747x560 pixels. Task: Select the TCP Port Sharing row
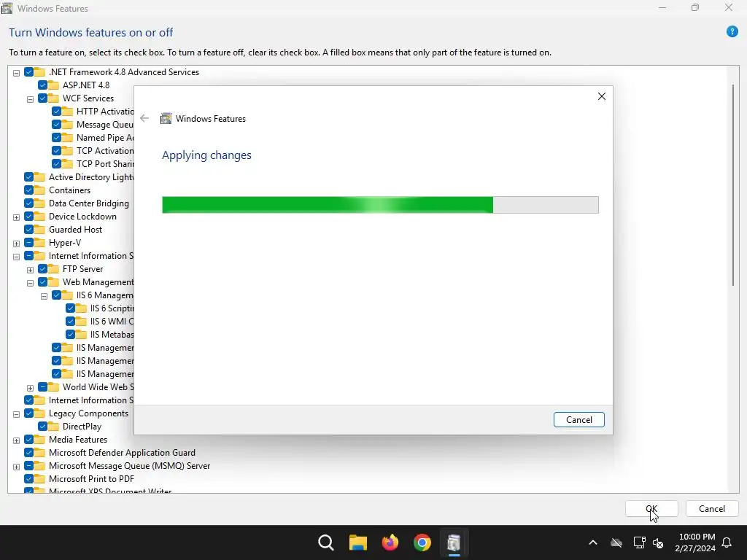[105, 164]
